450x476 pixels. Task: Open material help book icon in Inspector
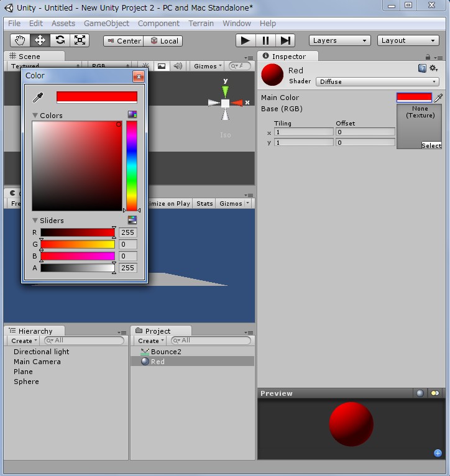(x=423, y=68)
